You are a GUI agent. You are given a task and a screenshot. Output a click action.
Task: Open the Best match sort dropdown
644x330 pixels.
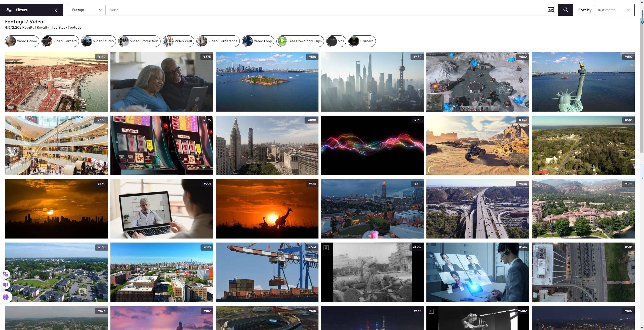614,10
